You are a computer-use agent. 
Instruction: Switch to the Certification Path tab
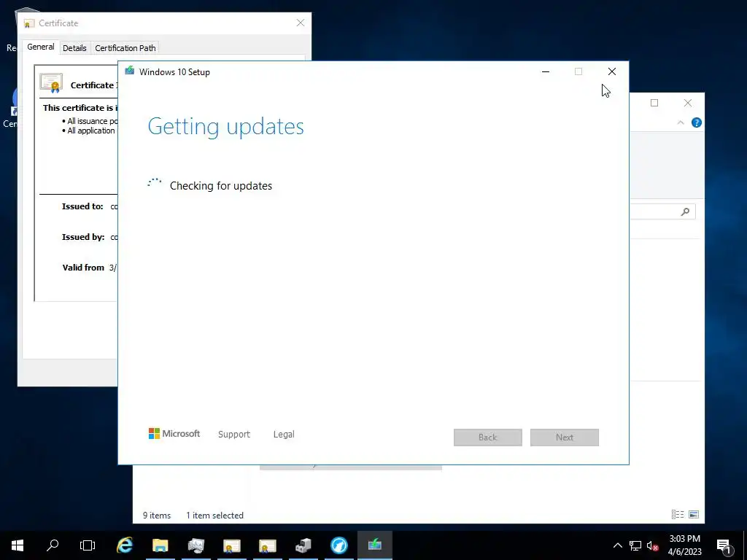click(x=125, y=48)
